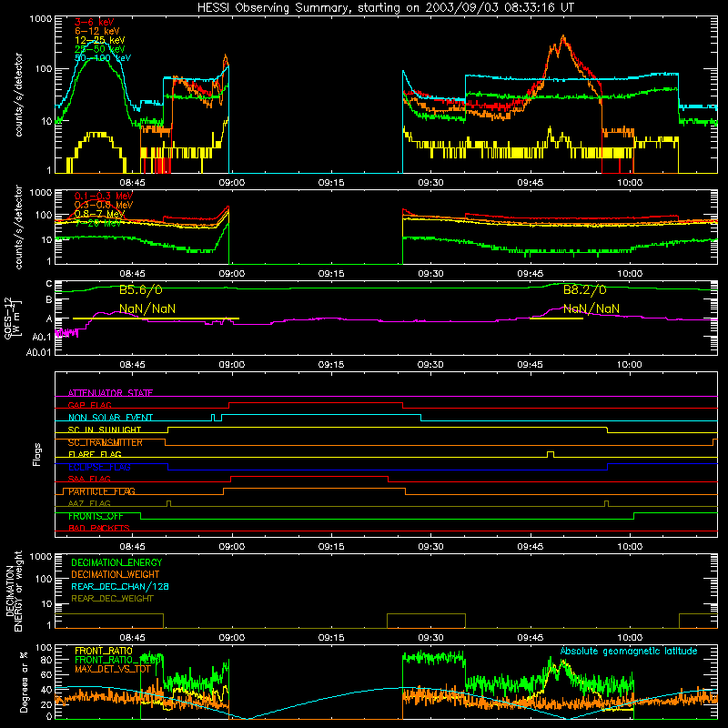Image resolution: width=728 pixels, height=728 pixels.
Task: Click the REAR_DEC_CHAN/128 legend label
Action: pos(120,586)
